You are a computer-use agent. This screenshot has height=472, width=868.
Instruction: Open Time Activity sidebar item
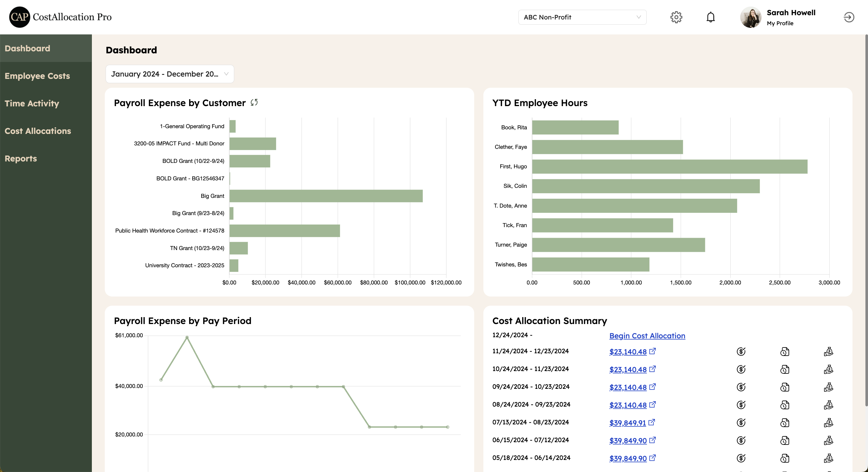32,104
